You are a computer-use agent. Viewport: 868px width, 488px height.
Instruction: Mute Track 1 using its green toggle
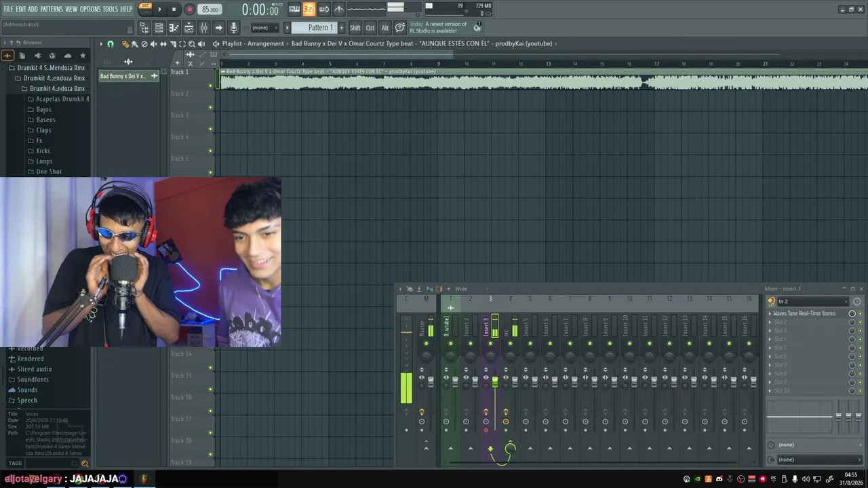[x=210, y=85]
